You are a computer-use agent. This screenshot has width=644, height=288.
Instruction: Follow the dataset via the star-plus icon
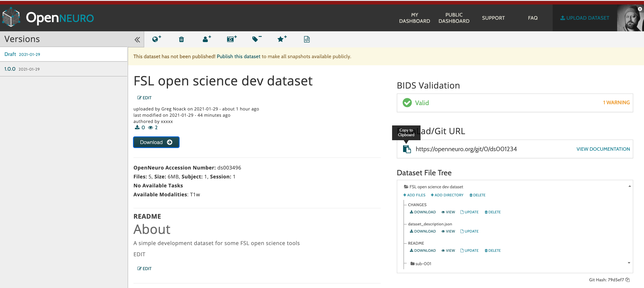(281, 39)
